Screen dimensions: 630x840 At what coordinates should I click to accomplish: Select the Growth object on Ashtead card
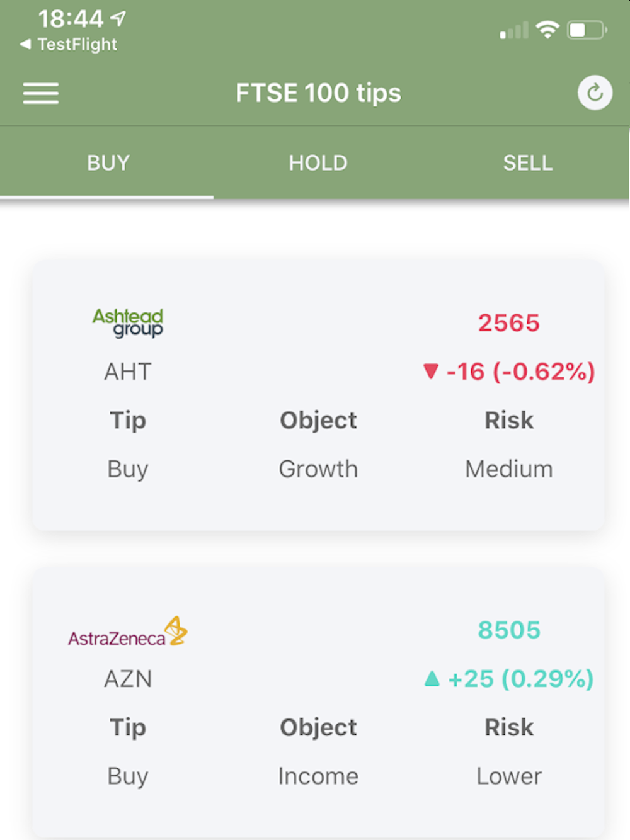click(318, 469)
